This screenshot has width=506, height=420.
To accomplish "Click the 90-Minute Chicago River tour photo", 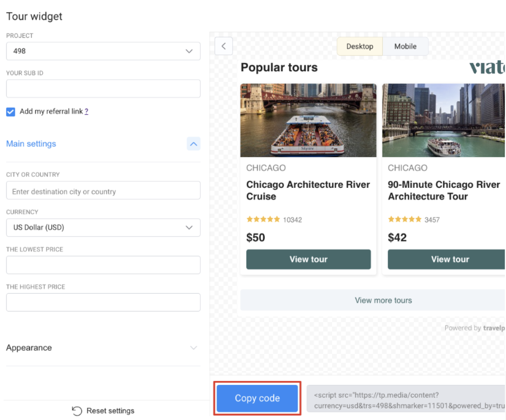I will tap(444, 120).
